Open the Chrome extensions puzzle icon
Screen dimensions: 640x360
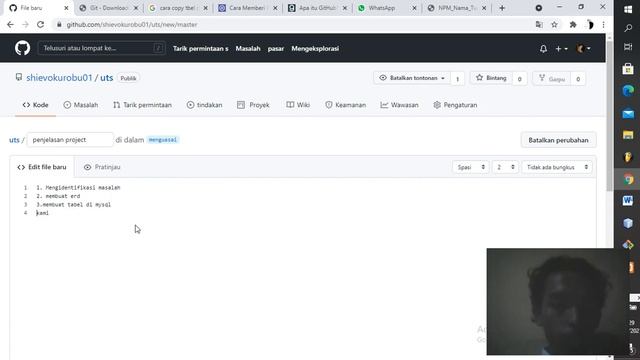point(573,24)
